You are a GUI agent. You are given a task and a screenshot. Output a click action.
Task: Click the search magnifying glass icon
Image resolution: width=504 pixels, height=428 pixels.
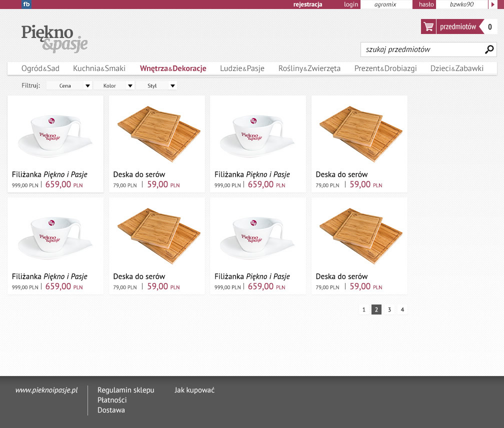pos(489,49)
